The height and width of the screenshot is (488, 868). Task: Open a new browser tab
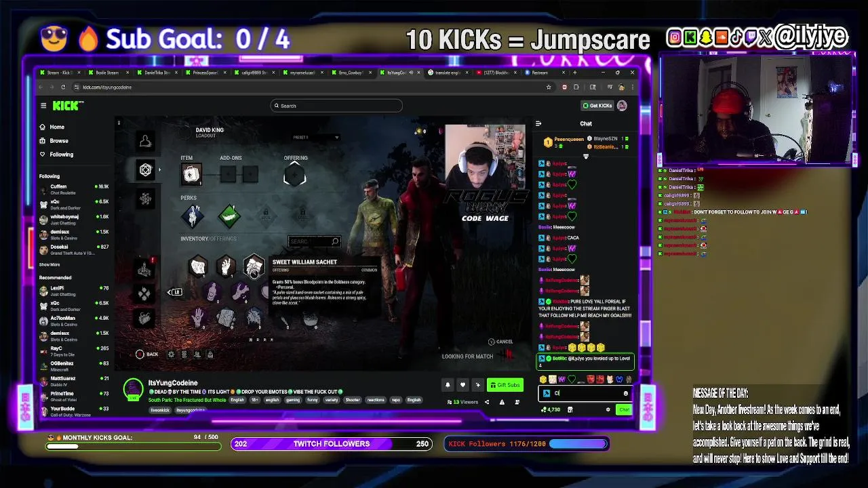click(575, 73)
